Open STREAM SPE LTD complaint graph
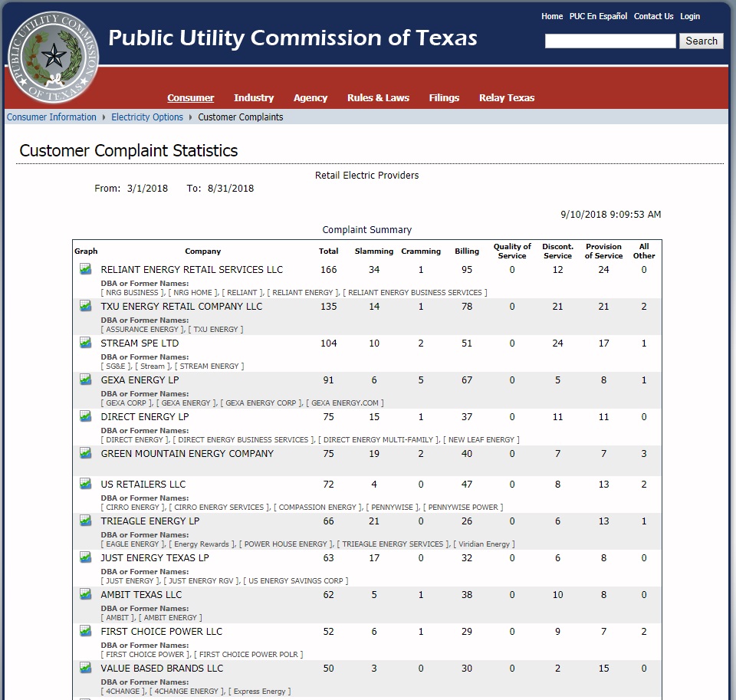The width and height of the screenshot is (736, 700). [85, 343]
